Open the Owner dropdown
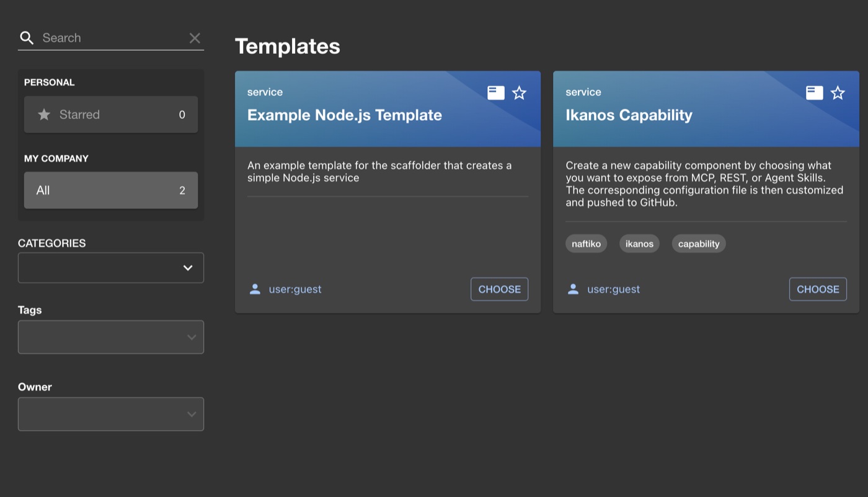This screenshot has width=868, height=497. [x=111, y=414]
